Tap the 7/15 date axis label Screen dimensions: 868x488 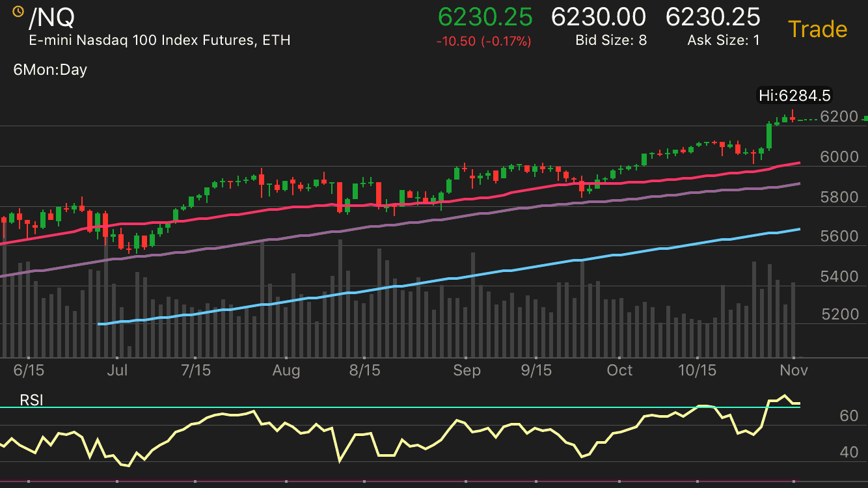[x=196, y=370]
